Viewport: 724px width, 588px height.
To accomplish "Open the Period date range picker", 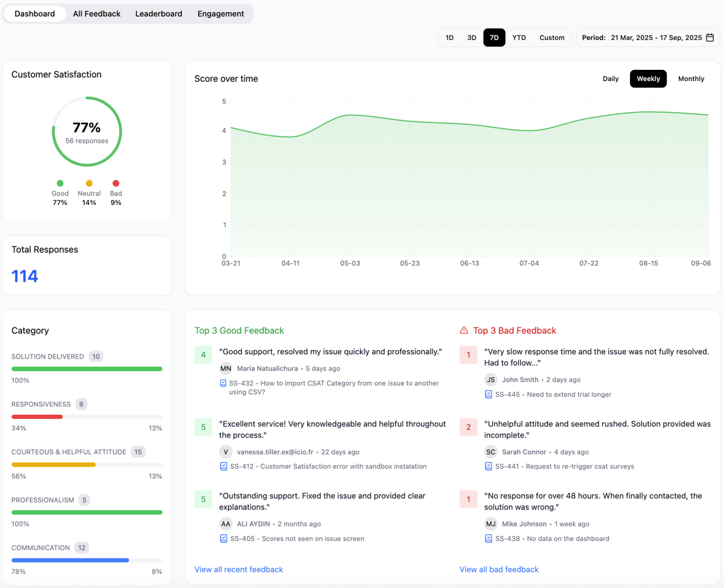I will [x=648, y=37].
